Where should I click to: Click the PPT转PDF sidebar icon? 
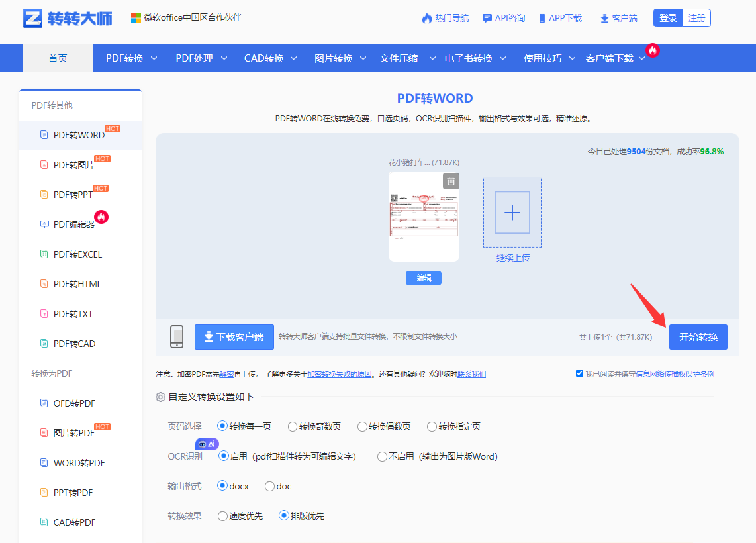pos(44,493)
